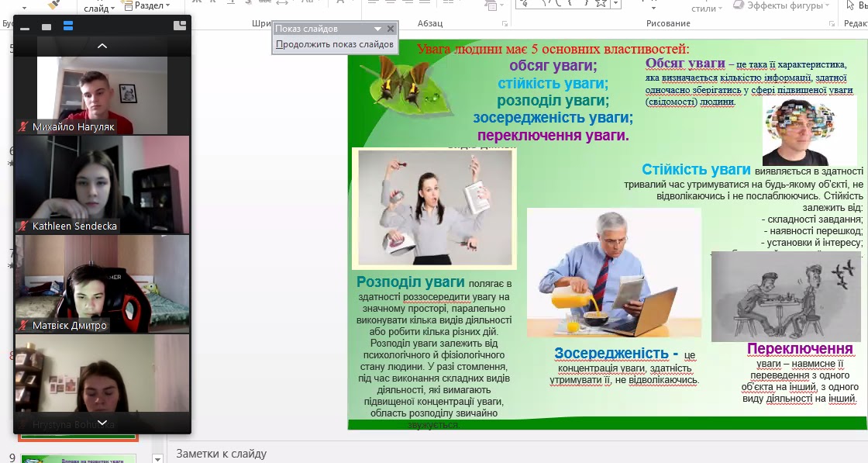Viewport: 868px width, 463px height.
Task: Select Матвієк Дмитро's video tile
Action: (102, 284)
